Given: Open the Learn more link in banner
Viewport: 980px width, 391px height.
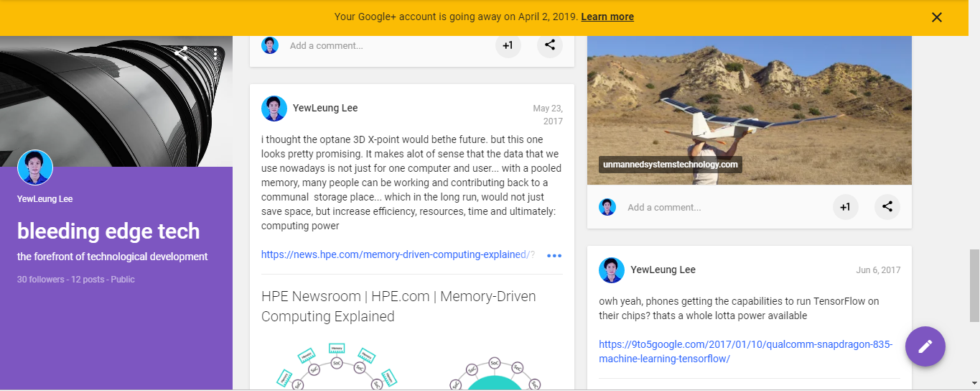Looking at the screenshot, I should (x=607, y=17).
